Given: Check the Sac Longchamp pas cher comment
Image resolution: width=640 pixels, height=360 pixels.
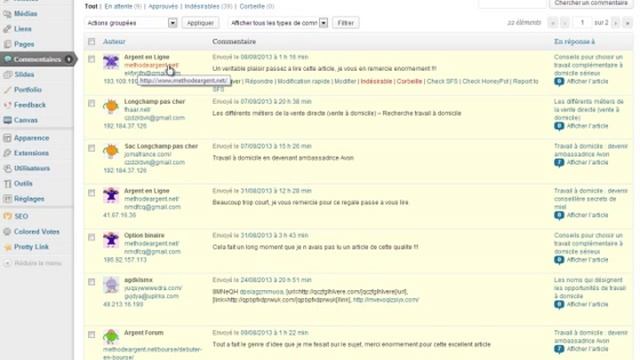Looking at the screenshot, I should (x=91, y=148).
